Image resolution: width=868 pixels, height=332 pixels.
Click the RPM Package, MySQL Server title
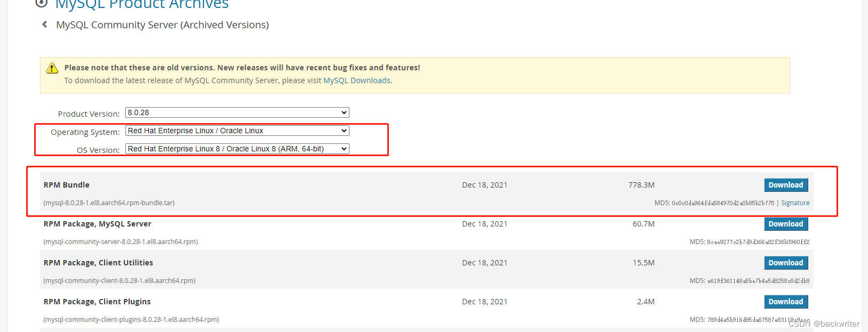(x=98, y=224)
